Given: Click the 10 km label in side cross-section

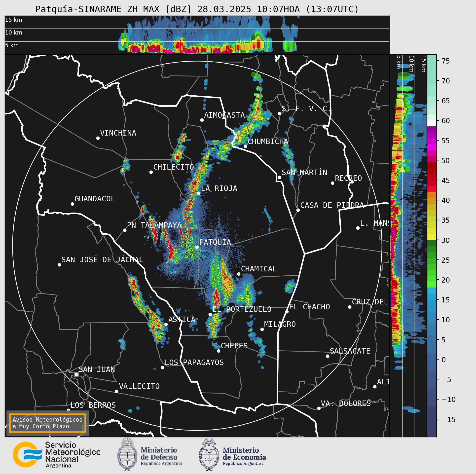Looking at the screenshot, I should [411, 64].
